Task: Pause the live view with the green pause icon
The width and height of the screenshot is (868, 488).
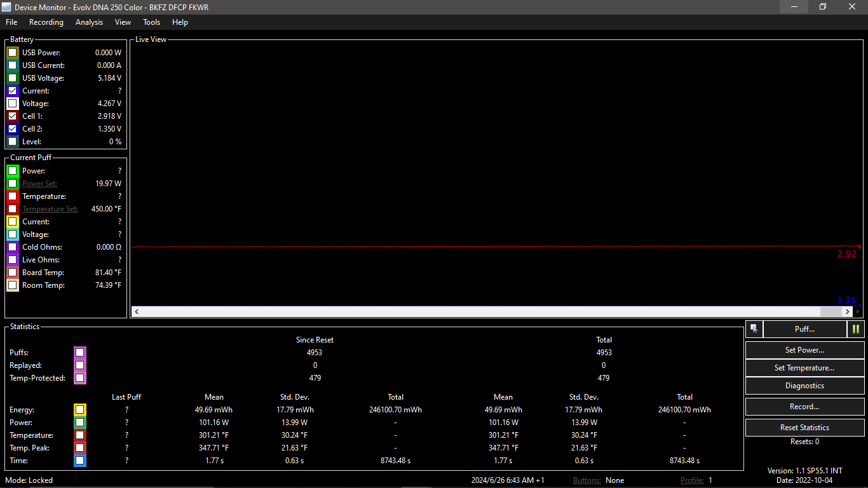Action: [x=855, y=329]
